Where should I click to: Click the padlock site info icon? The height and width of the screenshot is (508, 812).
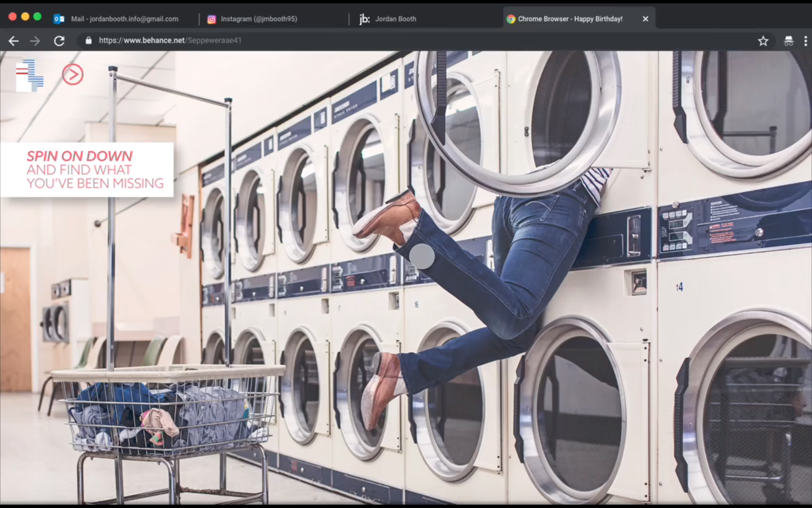point(89,41)
